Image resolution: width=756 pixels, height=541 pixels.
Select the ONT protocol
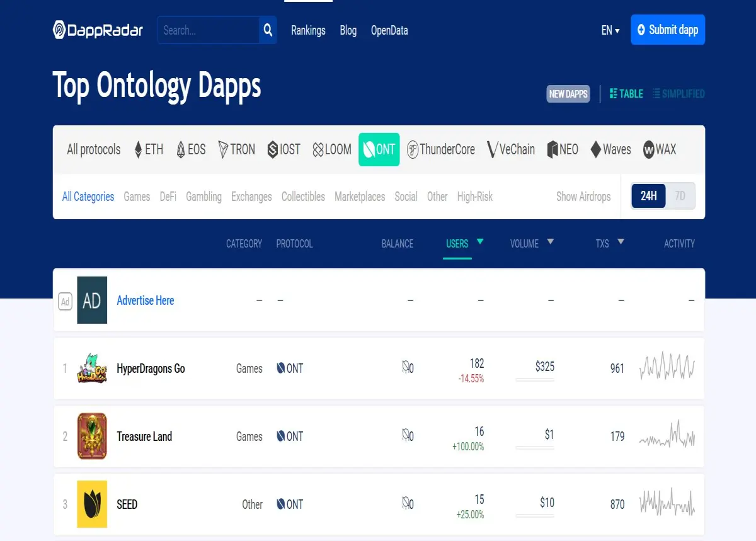tap(379, 149)
